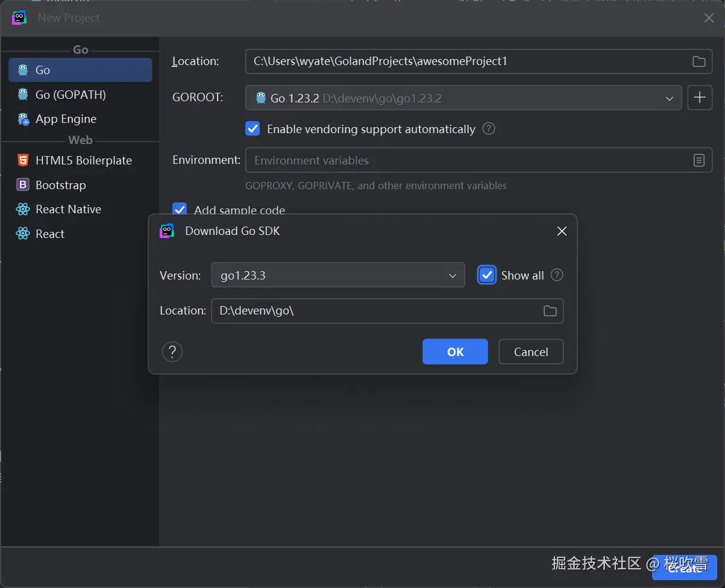Click the Go gopher icon in sidebar
Screen dimensions: 725x588
pos(23,70)
